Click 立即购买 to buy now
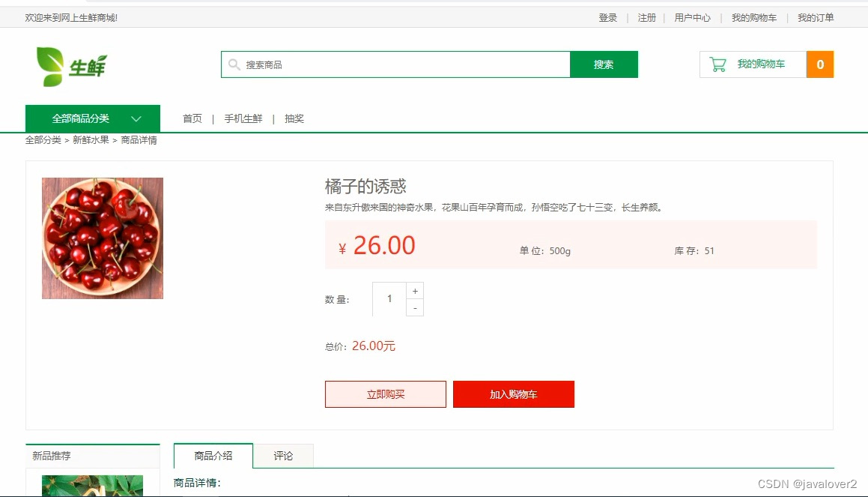The height and width of the screenshot is (497, 868). [385, 394]
